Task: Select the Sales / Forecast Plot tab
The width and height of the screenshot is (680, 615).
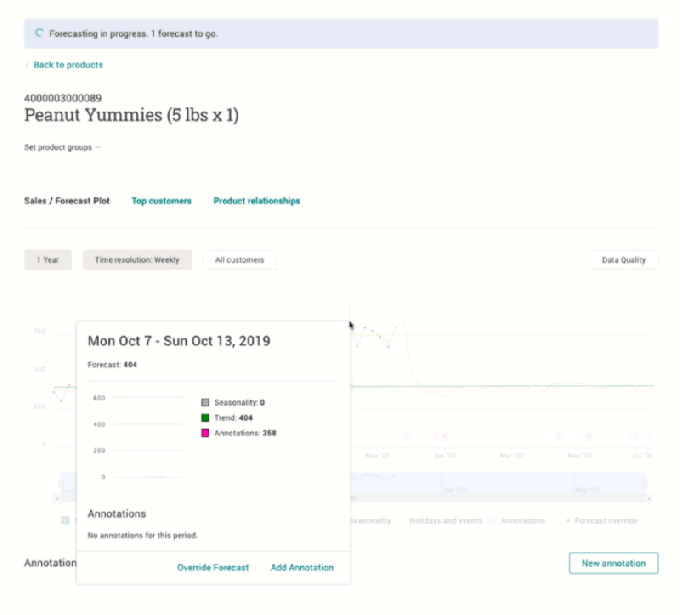Action: (x=67, y=201)
